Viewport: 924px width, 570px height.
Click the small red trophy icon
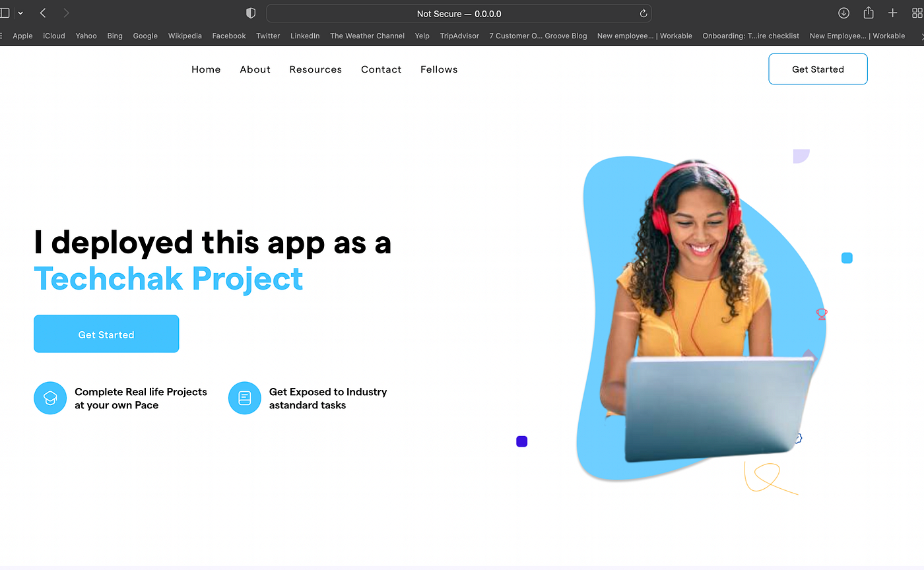[x=822, y=314]
